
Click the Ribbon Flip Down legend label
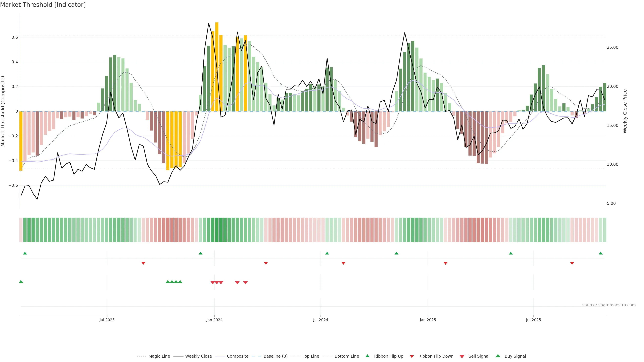(x=436, y=356)
